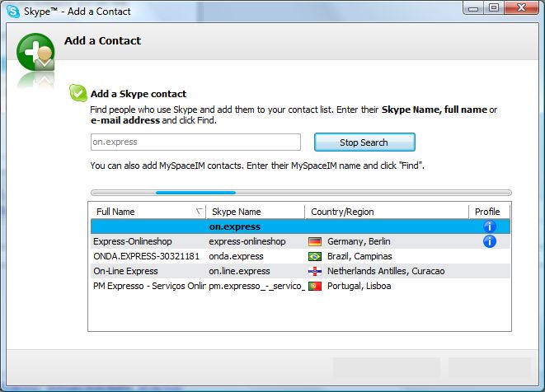This screenshot has height=392, width=545.
Task: Click the Brazil flag icon
Action: coord(314,256)
